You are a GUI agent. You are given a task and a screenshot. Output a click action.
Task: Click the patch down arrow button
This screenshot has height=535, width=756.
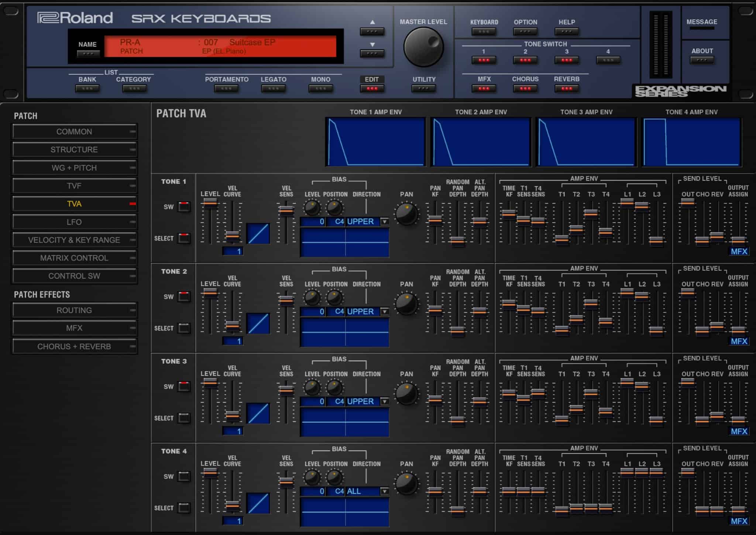[372, 54]
